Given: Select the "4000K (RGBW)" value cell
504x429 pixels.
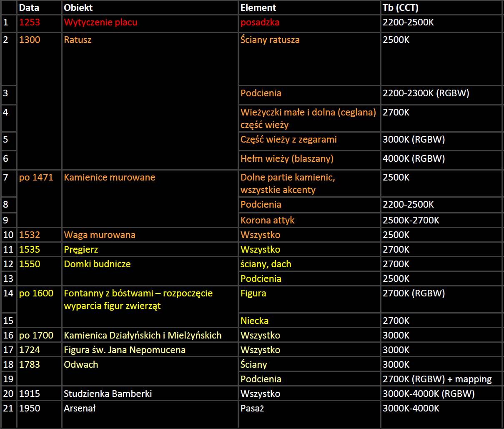Looking at the screenshot, I should click(x=414, y=159).
